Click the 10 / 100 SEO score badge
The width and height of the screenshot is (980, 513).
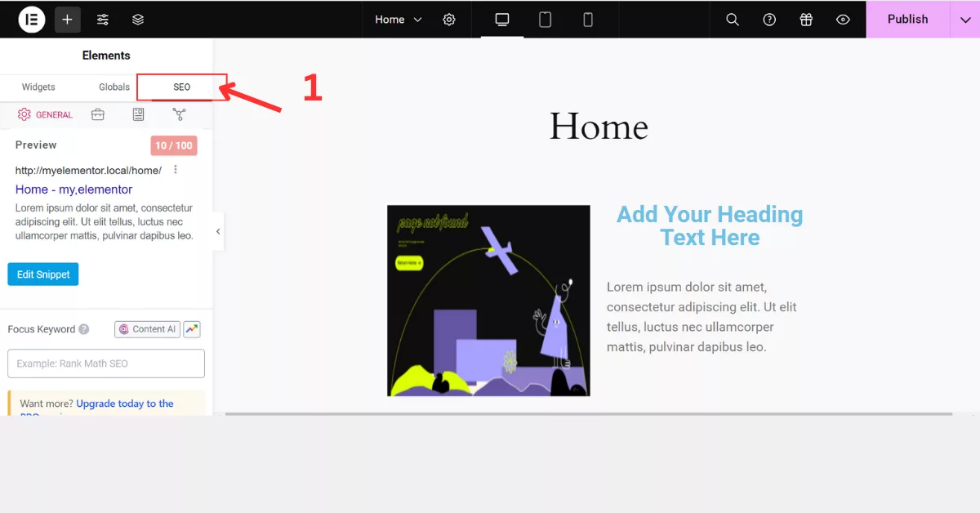pyautogui.click(x=174, y=145)
